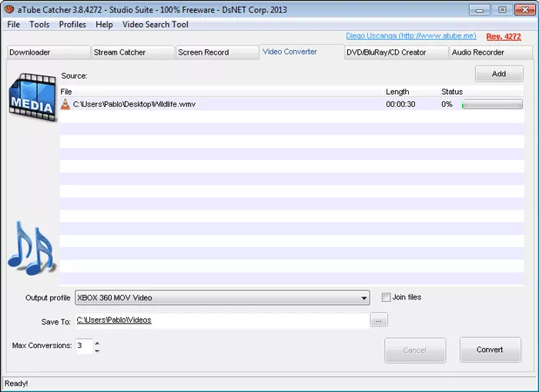This screenshot has height=392, width=539.
Task: Switch to the Screen Record tab
Action: point(217,52)
